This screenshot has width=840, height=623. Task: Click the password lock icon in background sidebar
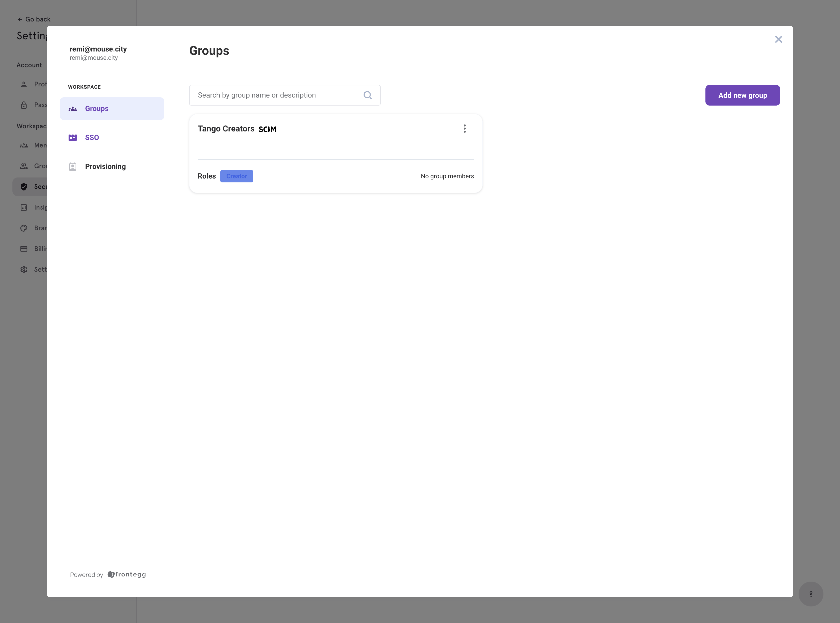[24, 105]
